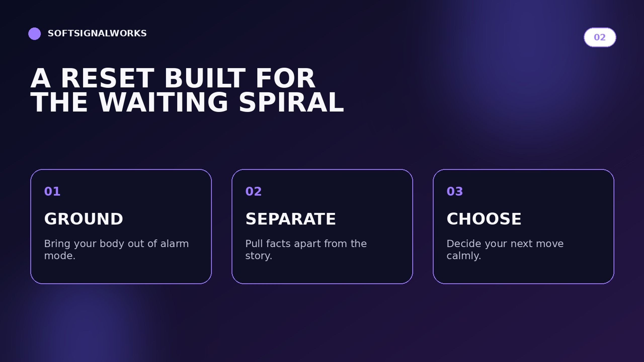The height and width of the screenshot is (362, 644).
Task: Click the 02 number in middle card
Action: click(253, 191)
